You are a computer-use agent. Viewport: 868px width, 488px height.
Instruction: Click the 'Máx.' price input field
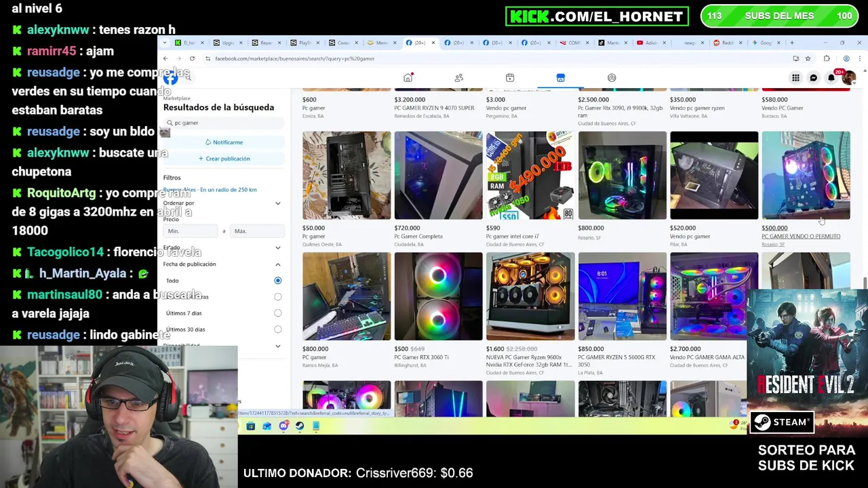pos(257,231)
